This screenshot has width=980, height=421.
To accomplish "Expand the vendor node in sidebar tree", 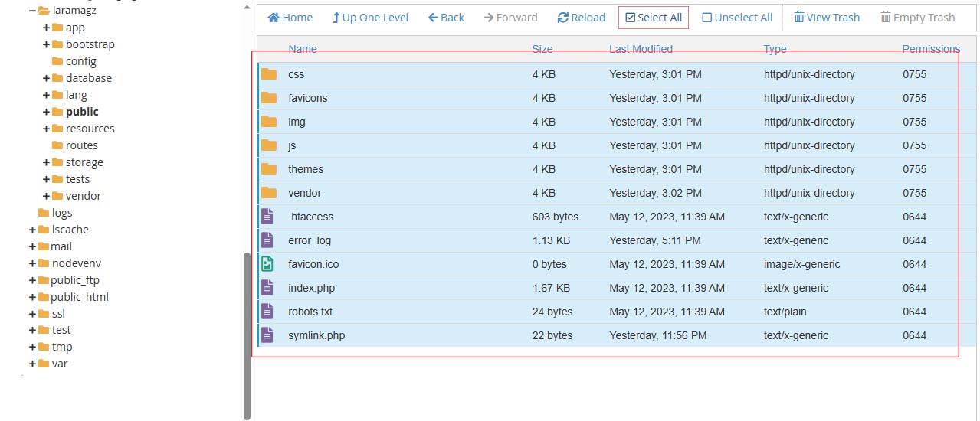I will (46, 196).
